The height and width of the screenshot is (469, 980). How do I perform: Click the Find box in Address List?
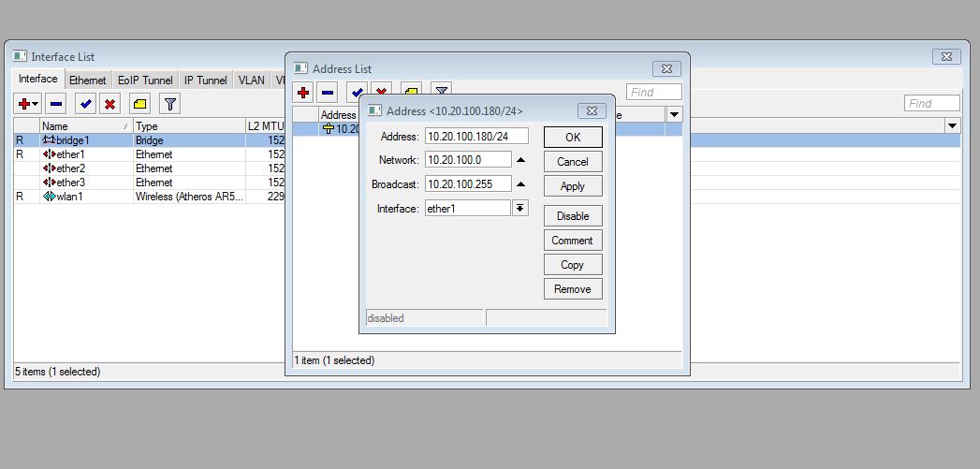coord(653,92)
